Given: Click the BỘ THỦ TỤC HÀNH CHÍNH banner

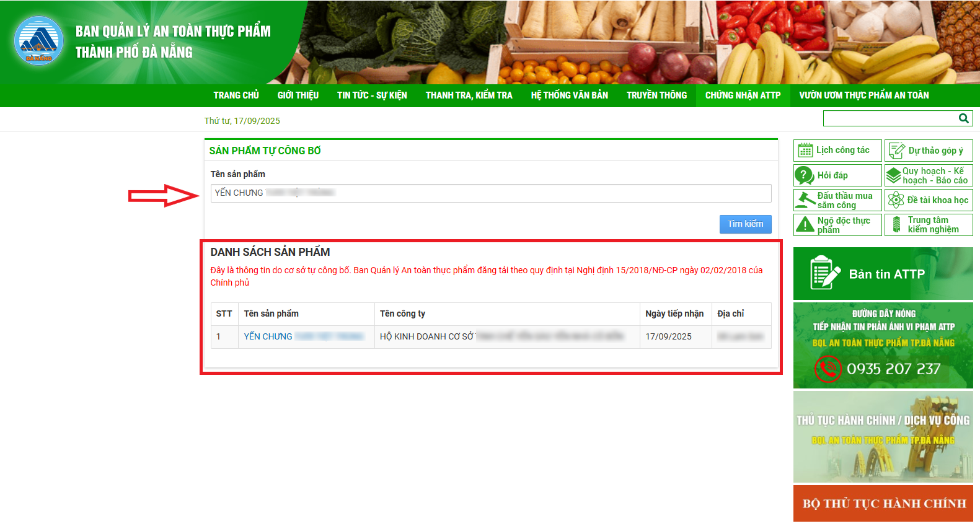Looking at the screenshot, I should [883, 503].
